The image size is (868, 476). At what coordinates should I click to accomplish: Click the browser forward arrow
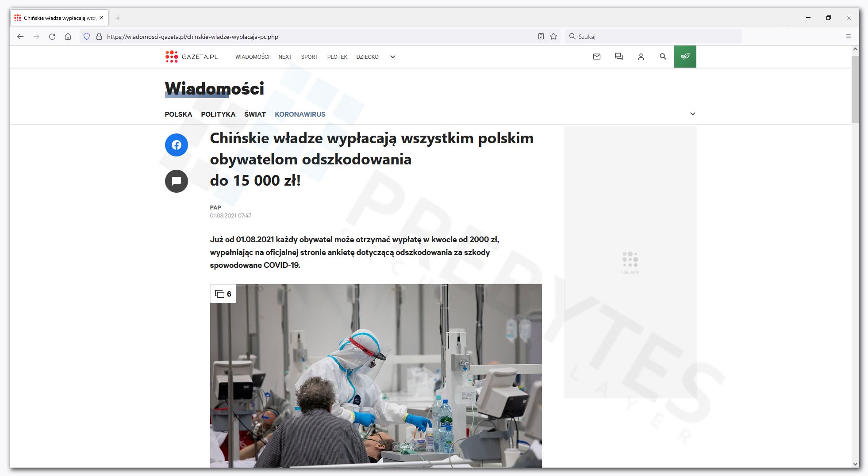pos(36,37)
